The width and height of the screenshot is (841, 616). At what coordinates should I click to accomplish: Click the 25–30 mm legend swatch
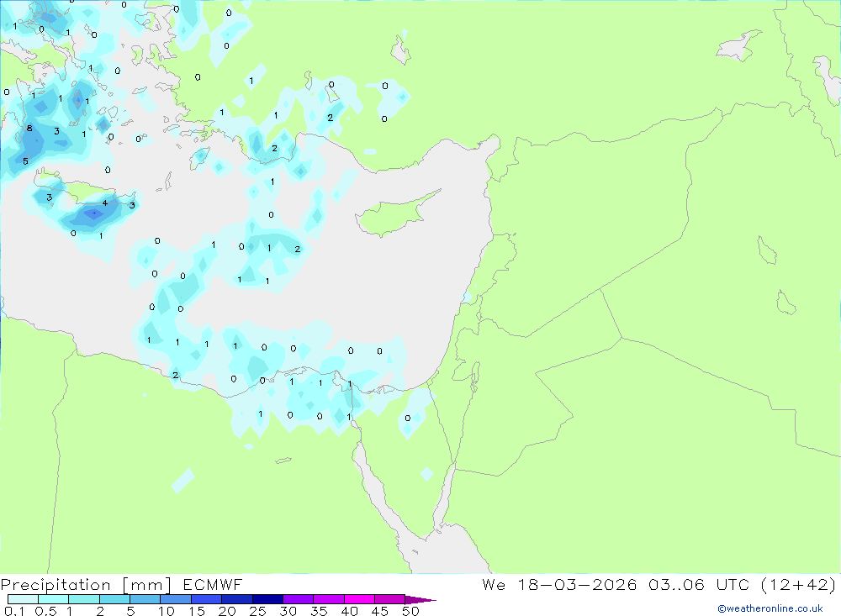tap(267, 599)
